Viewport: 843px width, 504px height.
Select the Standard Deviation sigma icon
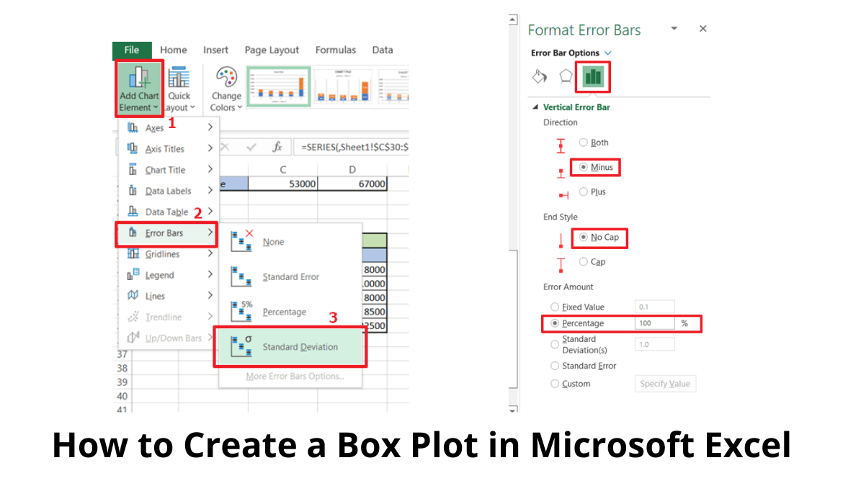coord(240,346)
